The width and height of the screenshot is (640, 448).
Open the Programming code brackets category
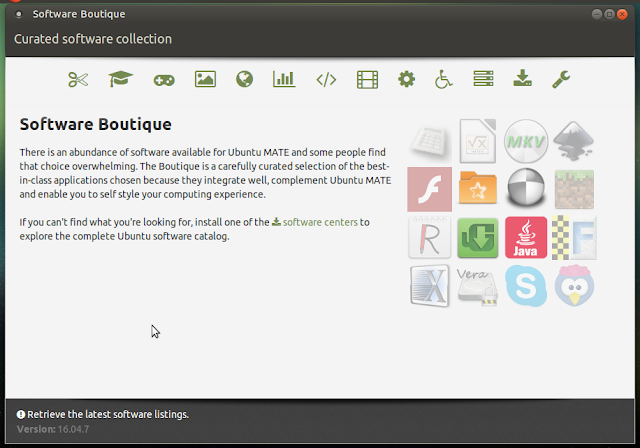coord(326,80)
